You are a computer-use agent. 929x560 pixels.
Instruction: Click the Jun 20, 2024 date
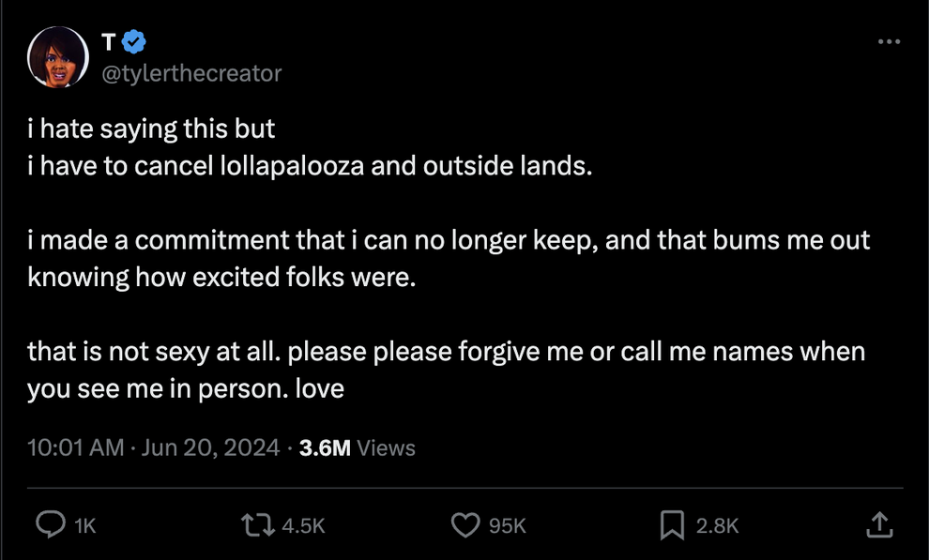(x=212, y=448)
